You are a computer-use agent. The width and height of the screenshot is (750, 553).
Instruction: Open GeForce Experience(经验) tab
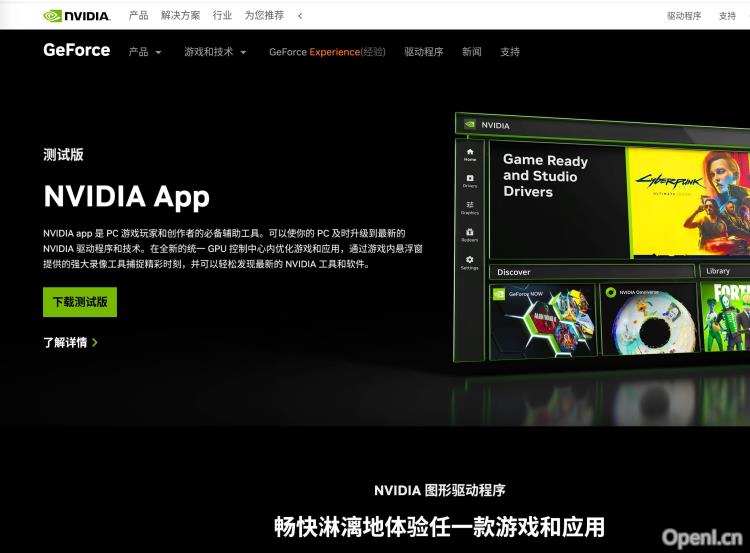click(x=327, y=52)
